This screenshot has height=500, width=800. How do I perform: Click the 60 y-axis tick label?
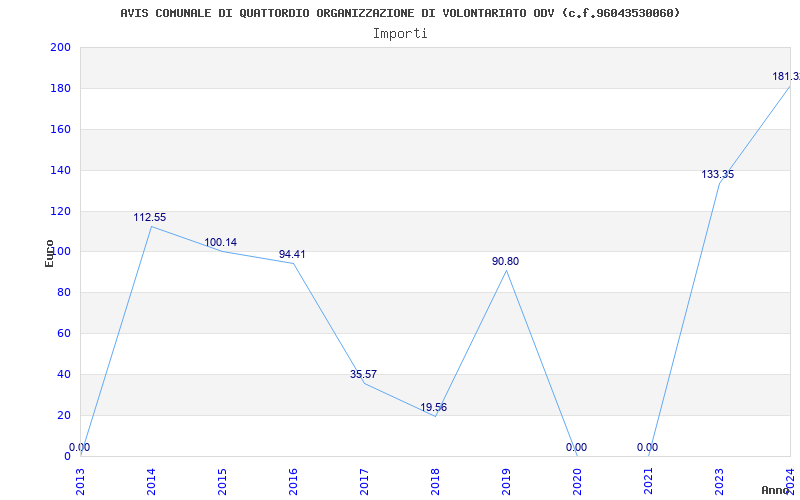[x=63, y=334]
